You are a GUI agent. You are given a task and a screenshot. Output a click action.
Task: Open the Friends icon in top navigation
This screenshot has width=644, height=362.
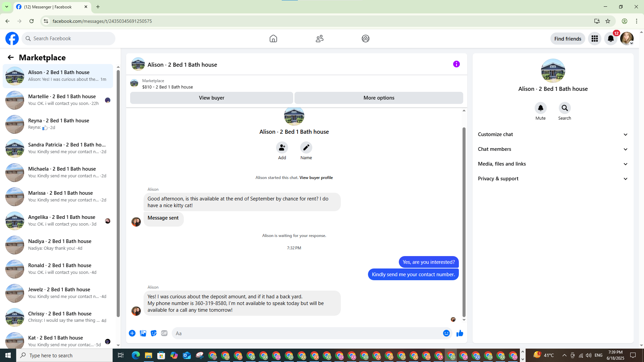[x=320, y=39]
